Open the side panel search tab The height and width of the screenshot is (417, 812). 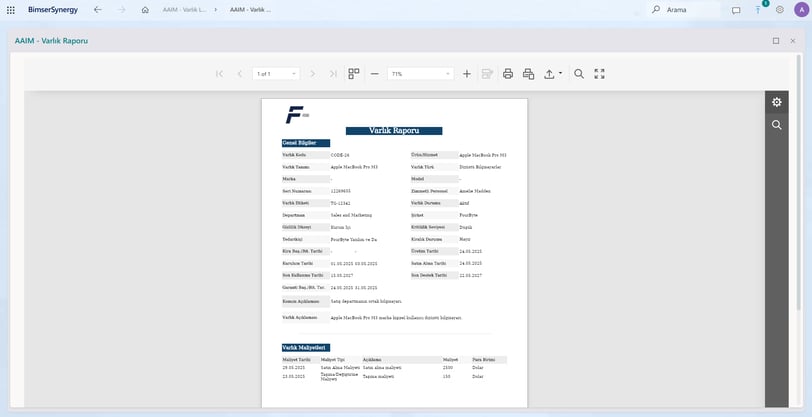[x=776, y=125]
